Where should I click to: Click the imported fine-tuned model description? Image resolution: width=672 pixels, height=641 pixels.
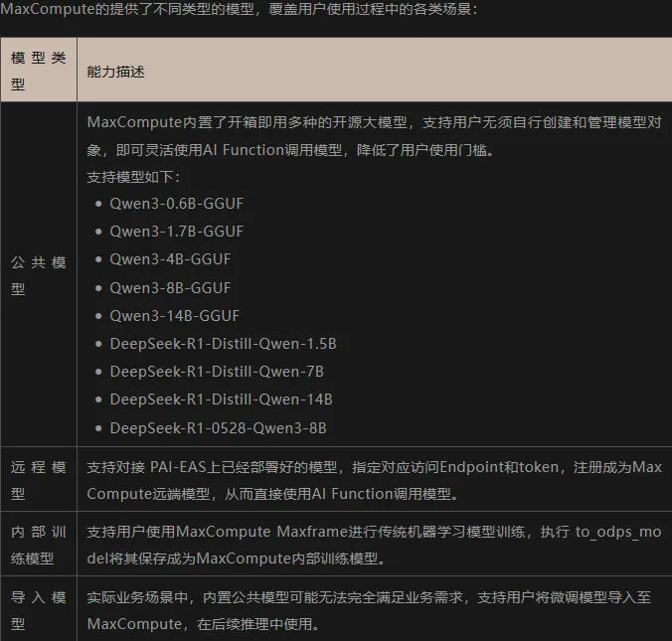click(x=369, y=610)
